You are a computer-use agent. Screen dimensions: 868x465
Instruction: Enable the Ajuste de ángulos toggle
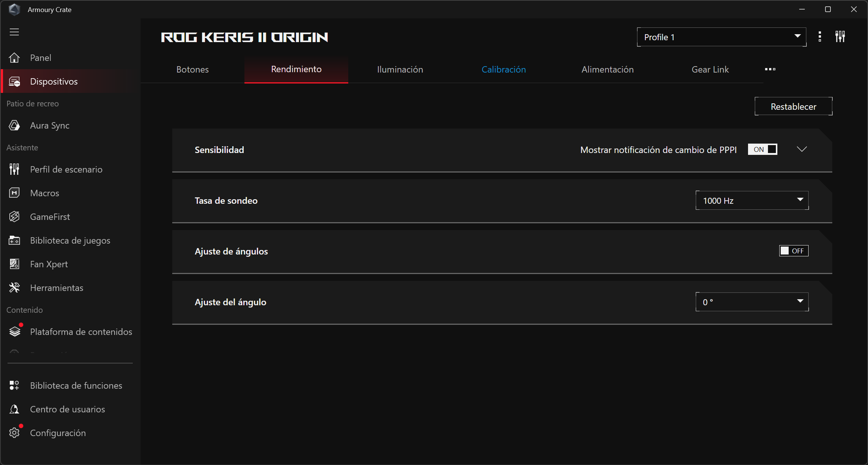coord(794,251)
